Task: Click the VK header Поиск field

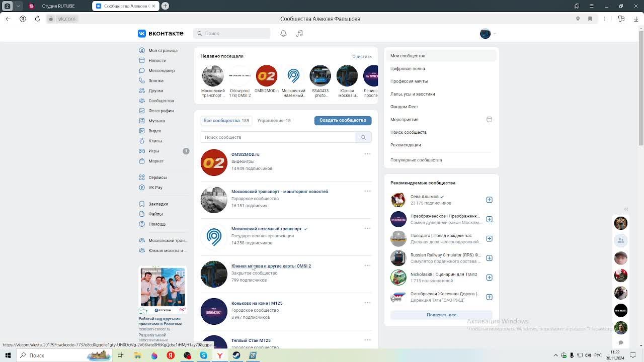Action: [231, 33]
